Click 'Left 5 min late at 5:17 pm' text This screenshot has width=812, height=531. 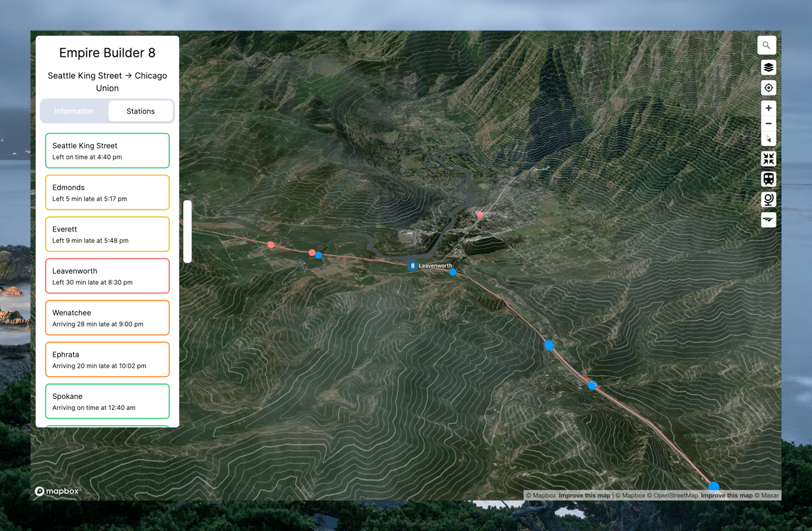(x=90, y=199)
